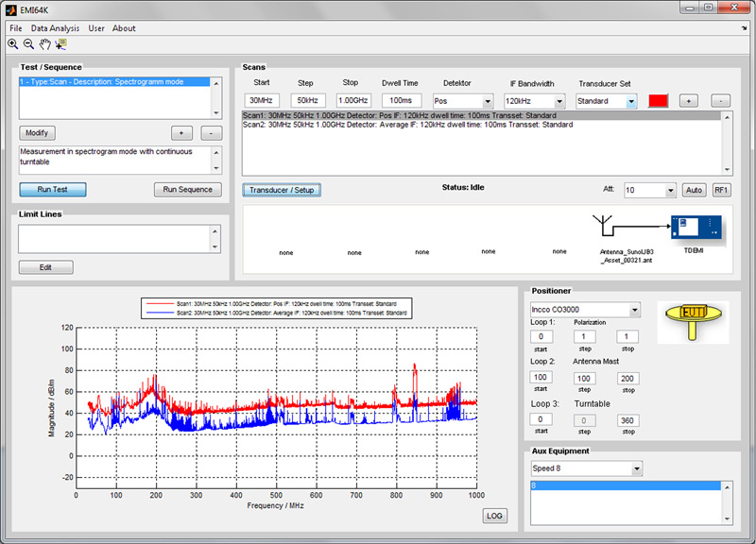Click the Step field 50kHz
Screen dimensions: 756x544
pyautogui.click(x=308, y=100)
